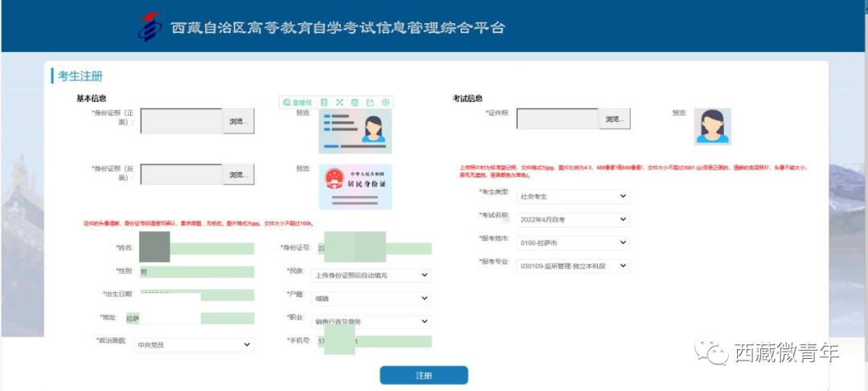This screenshot has height=391, width=868.
Task: Click the certificate photo avatar preview
Action: [712, 126]
